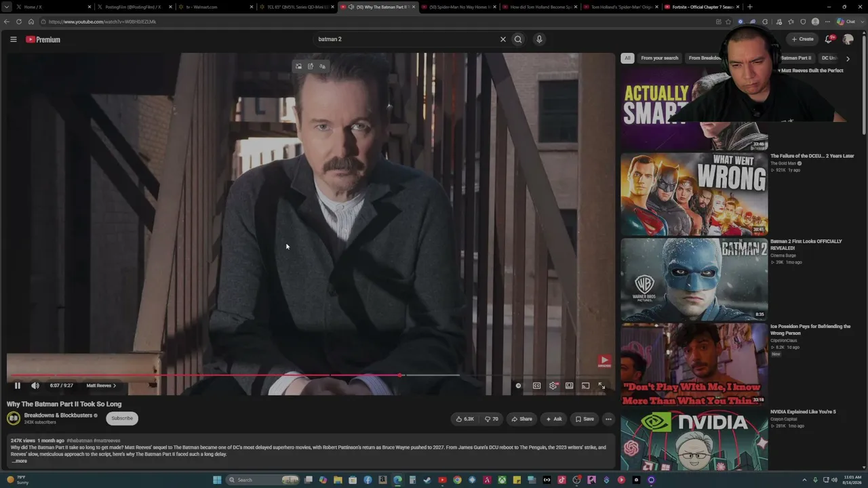Image resolution: width=868 pixels, height=488 pixels.
Task: Open the weather widget showing Sunny
Action: 18,480
